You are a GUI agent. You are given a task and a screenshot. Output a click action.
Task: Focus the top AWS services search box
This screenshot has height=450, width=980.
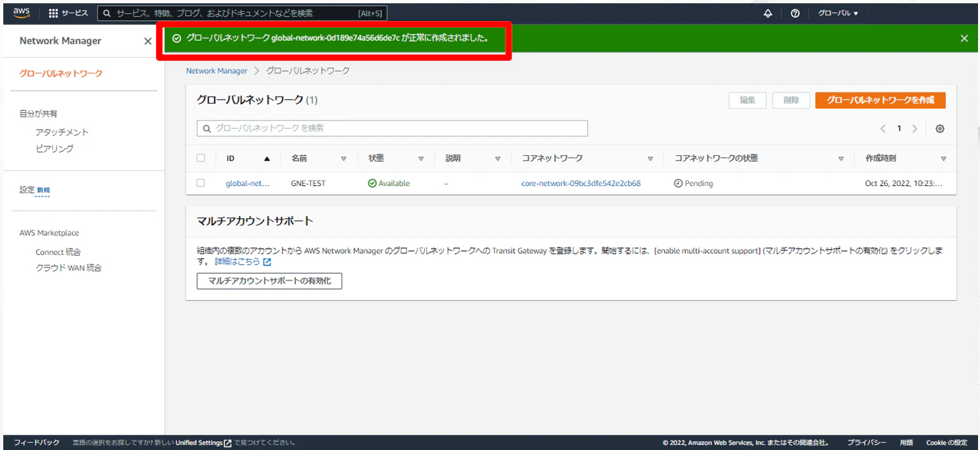pyautogui.click(x=242, y=13)
